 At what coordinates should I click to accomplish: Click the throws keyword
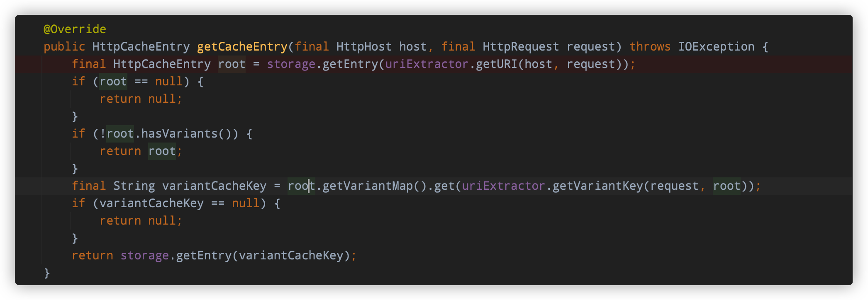(x=650, y=46)
